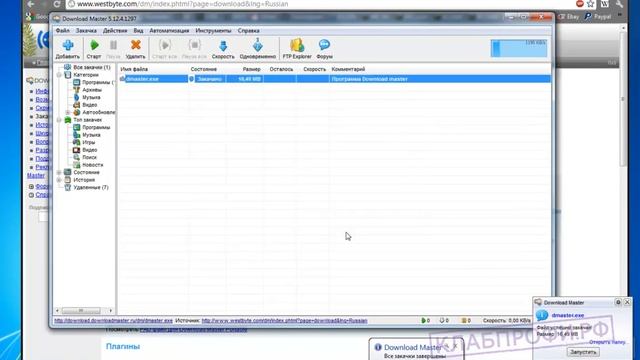Image resolution: width=640 pixels, height=360 pixels.
Task: Open the westbyte.com source link in status bar
Action: tap(284, 321)
